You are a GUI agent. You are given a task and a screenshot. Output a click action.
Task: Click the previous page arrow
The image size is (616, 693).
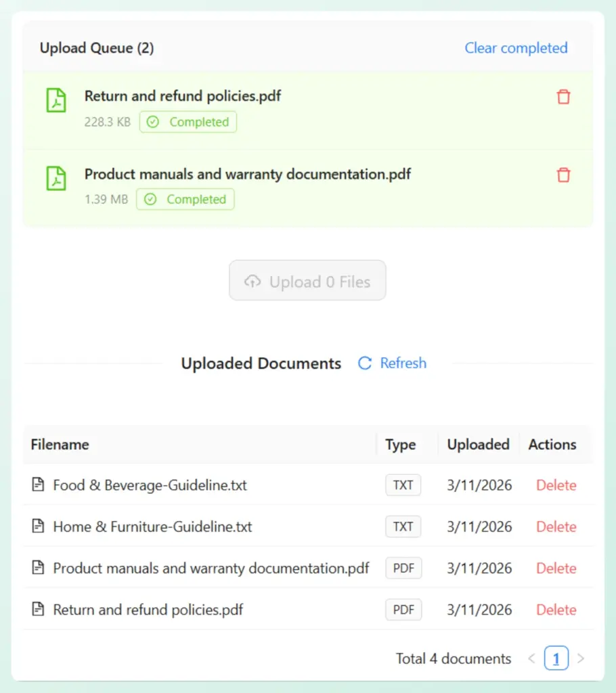pyautogui.click(x=532, y=657)
